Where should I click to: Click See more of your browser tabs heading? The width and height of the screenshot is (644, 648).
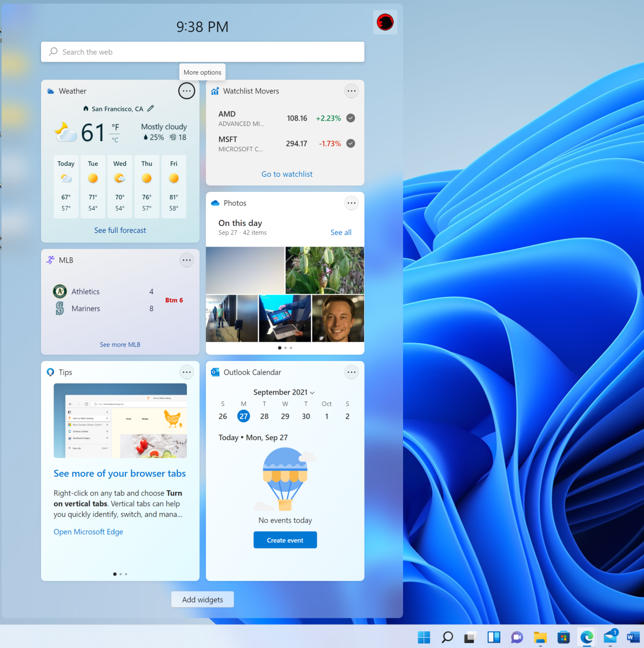point(119,473)
